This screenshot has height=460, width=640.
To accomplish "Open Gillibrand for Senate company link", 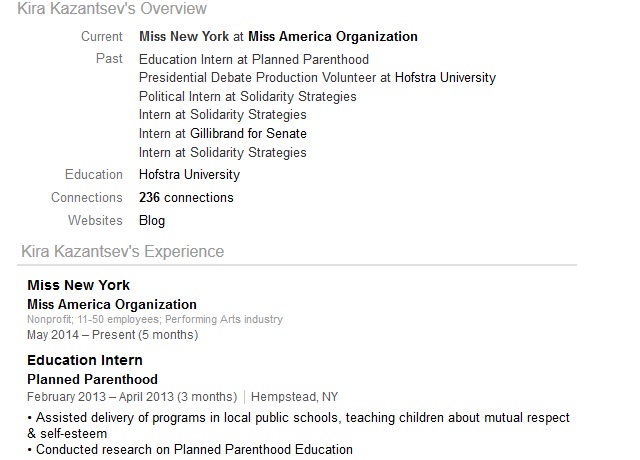I will click(248, 133).
